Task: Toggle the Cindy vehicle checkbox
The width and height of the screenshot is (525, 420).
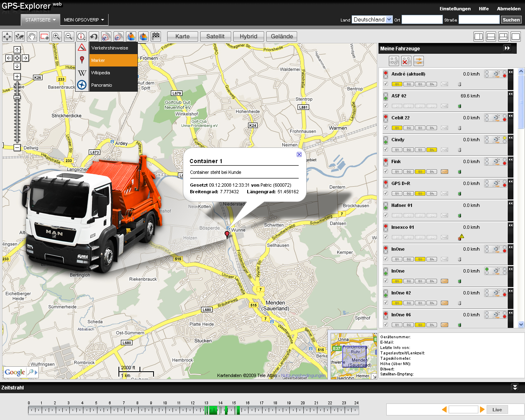Action: pyautogui.click(x=385, y=149)
